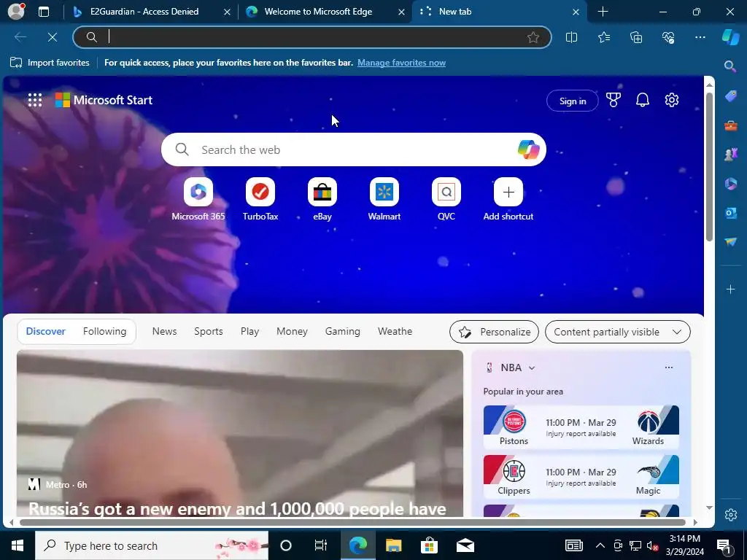Launch the Copilot sidebar icon
The width and height of the screenshot is (747, 560).
click(730, 36)
